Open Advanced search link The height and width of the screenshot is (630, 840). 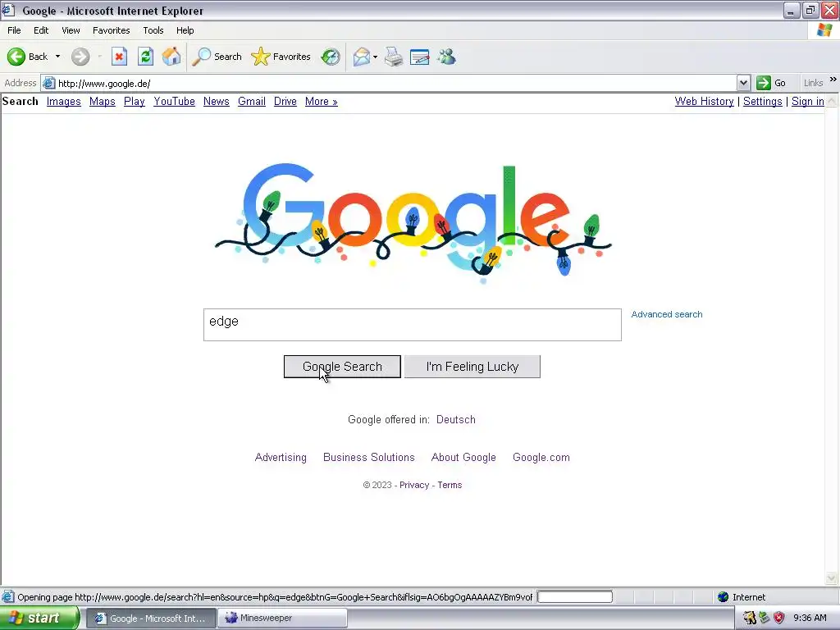(x=666, y=314)
